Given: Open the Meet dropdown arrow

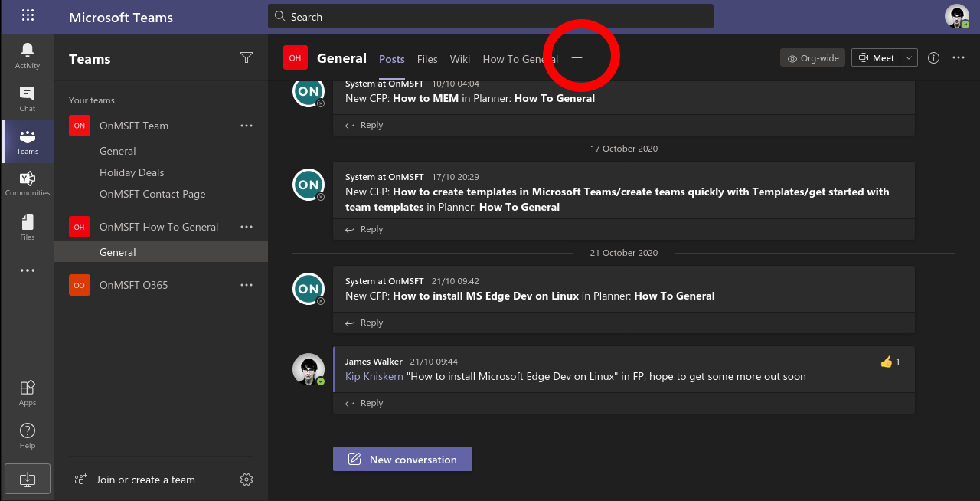Looking at the screenshot, I should point(909,57).
